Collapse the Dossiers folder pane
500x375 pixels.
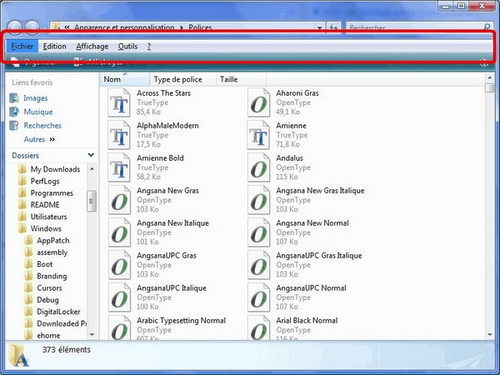(x=91, y=155)
